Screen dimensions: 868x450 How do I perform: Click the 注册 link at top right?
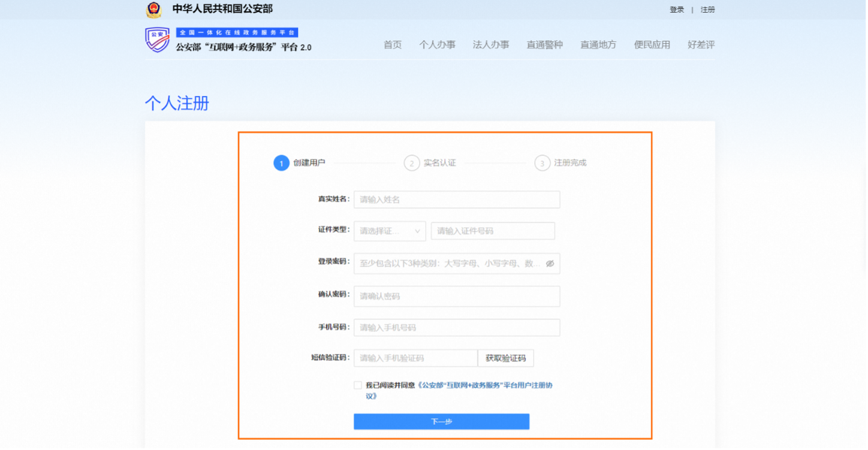[708, 9]
